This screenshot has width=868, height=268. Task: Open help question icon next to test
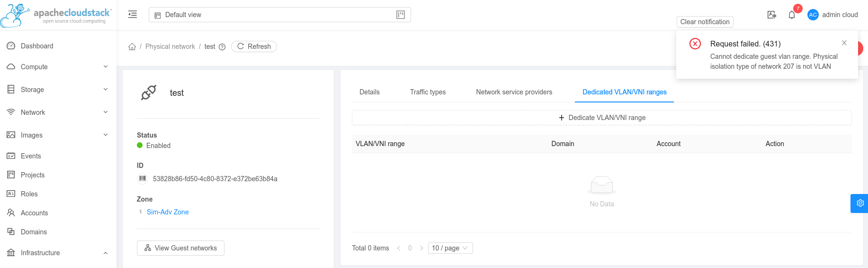tap(222, 47)
